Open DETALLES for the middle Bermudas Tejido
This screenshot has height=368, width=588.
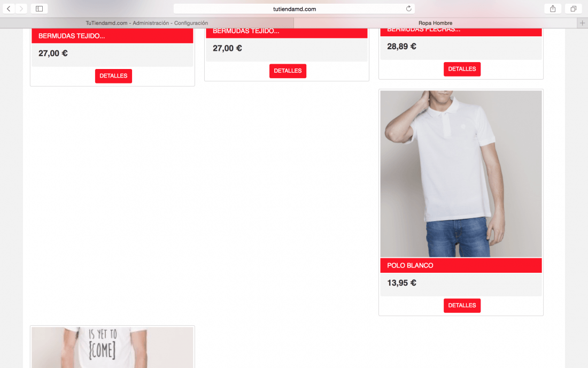288,71
